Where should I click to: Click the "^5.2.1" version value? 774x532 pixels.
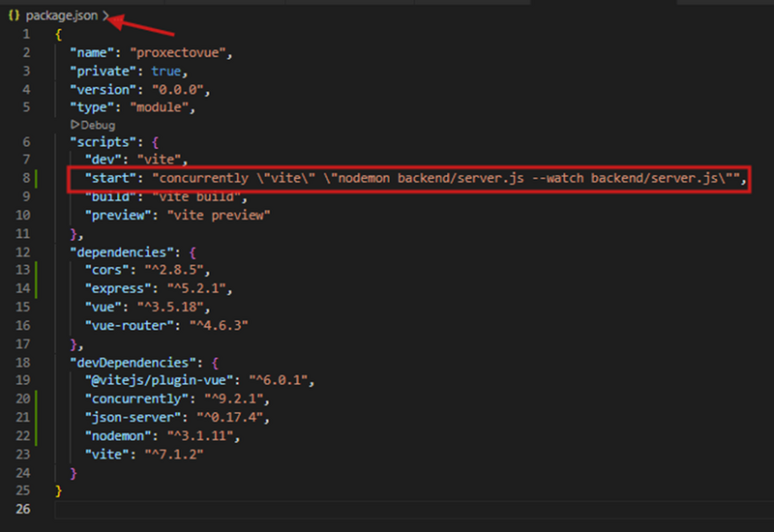click(x=196, y=288)
